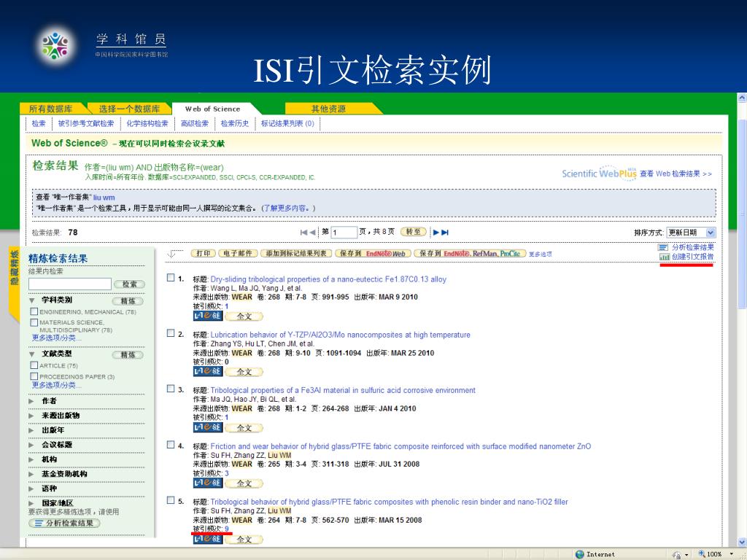Open the Dry-sliding tribological properties article link
Image resolution: width=747 pixels, height=560 pixels.
(x=328, y=279)
